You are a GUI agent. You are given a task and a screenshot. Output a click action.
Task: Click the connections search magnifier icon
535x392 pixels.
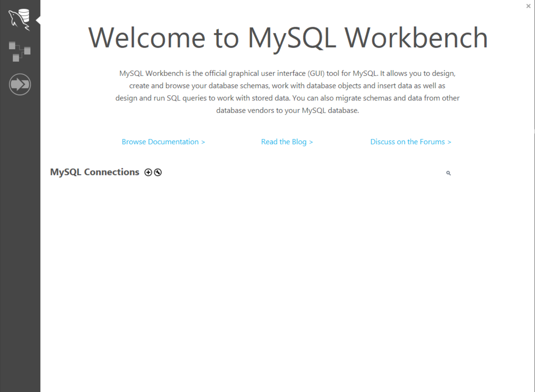pos(449,173)
